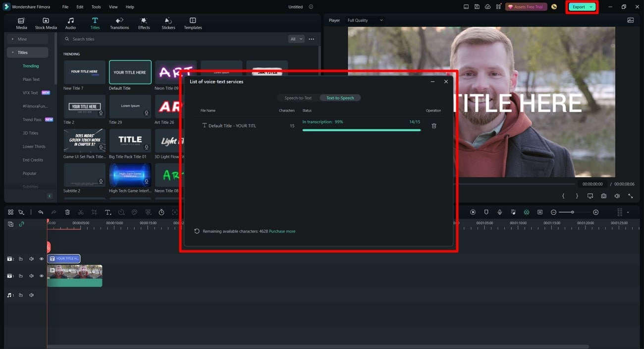Open the Tools menu
644x349 pixels.
[x=96, y=7]
